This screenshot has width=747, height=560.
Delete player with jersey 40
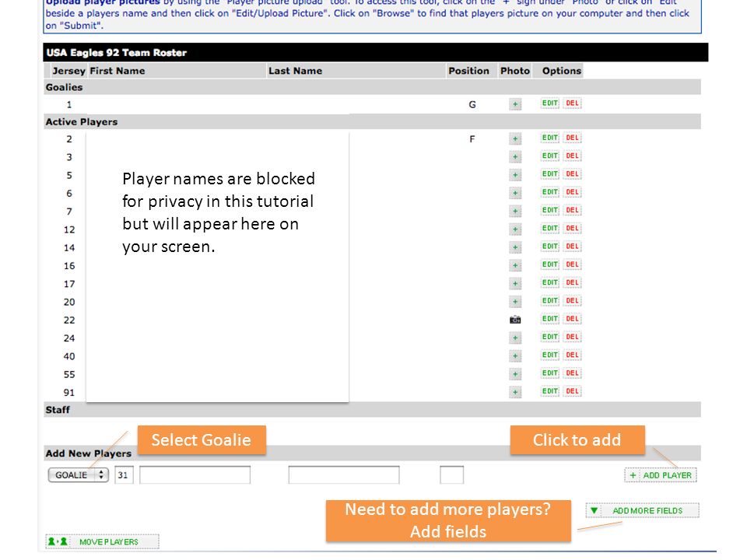572,355
